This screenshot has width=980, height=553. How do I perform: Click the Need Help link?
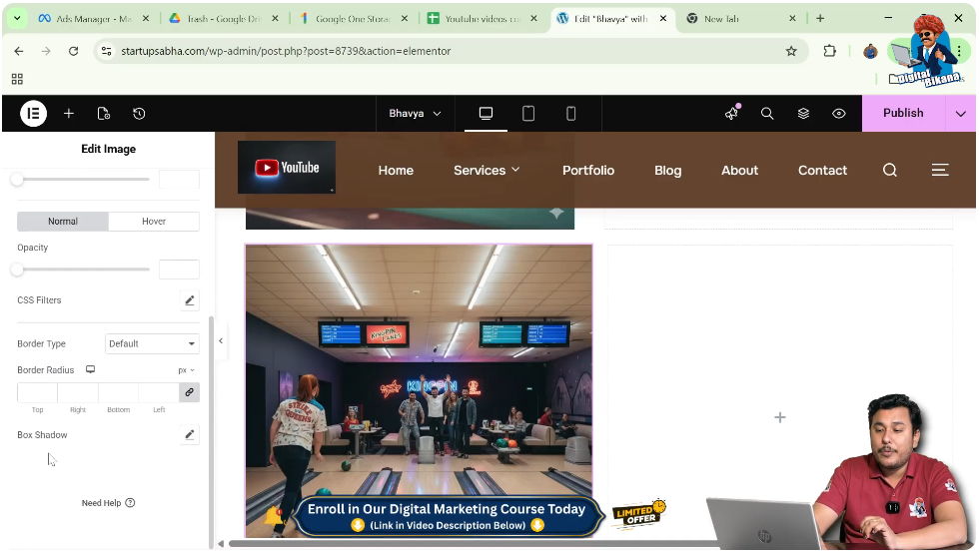tap(108, 504)
